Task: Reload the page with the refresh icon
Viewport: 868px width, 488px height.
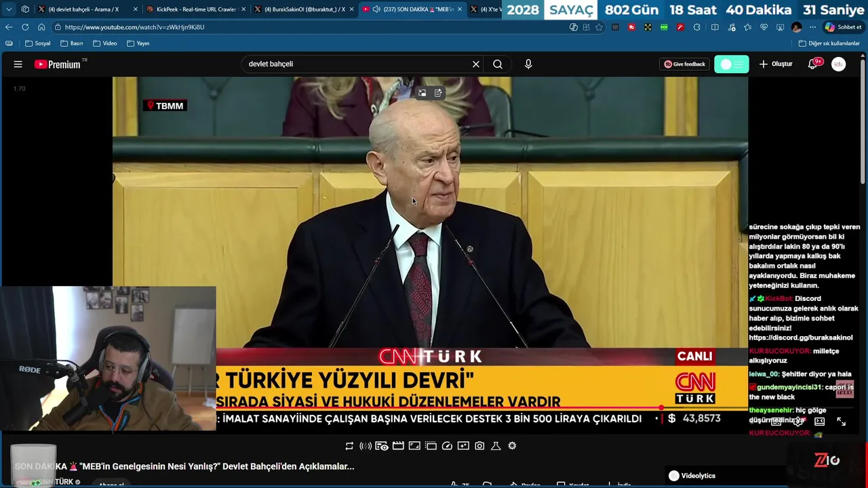Action: click(x=25, y=27)
